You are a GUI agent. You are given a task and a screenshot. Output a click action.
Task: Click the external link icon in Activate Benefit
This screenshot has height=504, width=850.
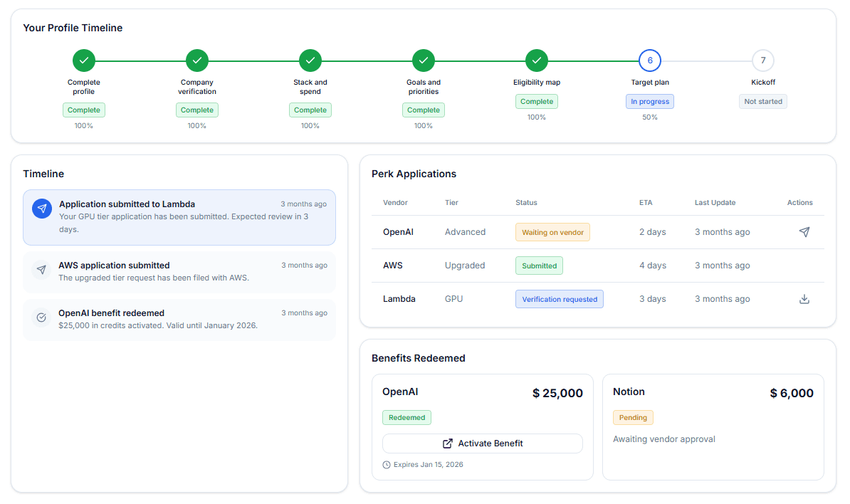448,443
